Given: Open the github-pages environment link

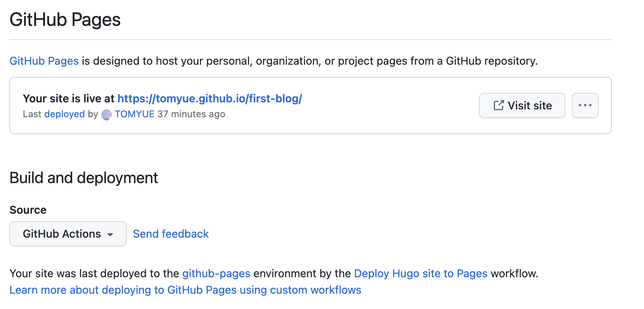Looking at the screenshot, I should [x=216, y=273].
